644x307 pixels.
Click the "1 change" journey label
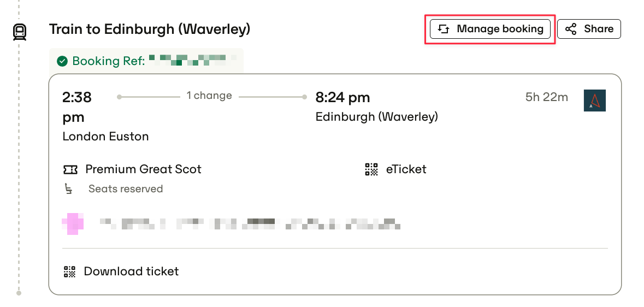tap(209, 96)
